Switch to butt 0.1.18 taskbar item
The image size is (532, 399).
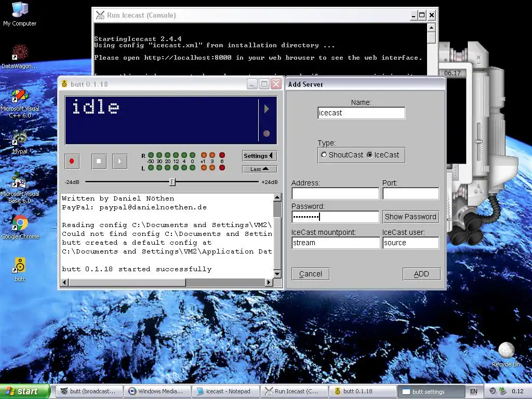tap(362, 391)
